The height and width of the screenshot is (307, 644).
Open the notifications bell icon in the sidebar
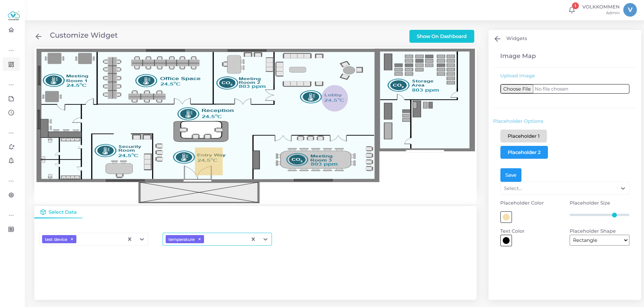11,161
